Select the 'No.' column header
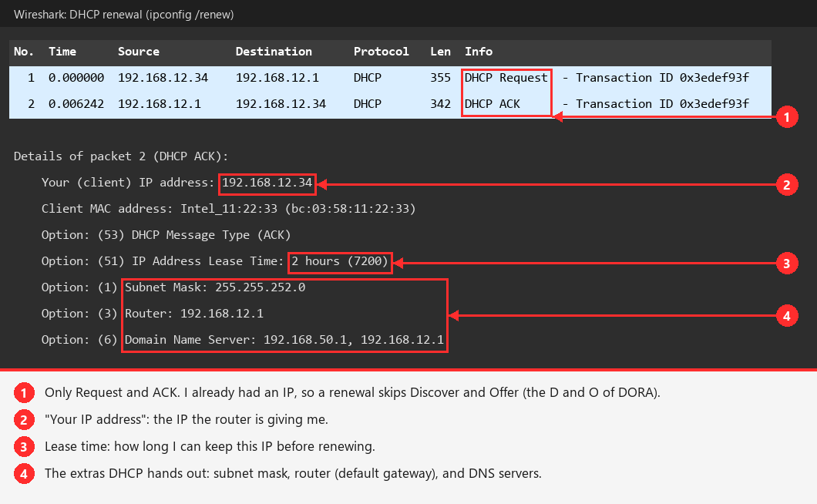 tap(24, 52)
